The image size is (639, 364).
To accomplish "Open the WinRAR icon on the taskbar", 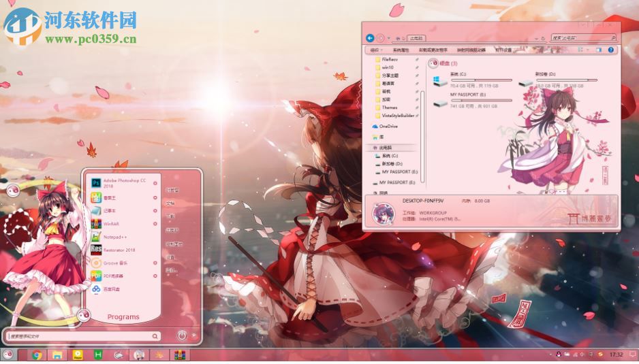I will click(x=180, y=355).
